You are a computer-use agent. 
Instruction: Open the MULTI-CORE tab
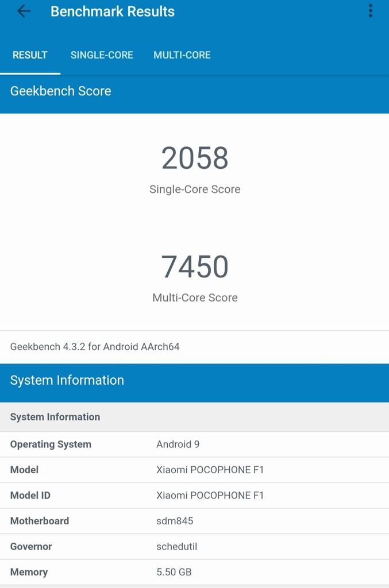(182, 55)
